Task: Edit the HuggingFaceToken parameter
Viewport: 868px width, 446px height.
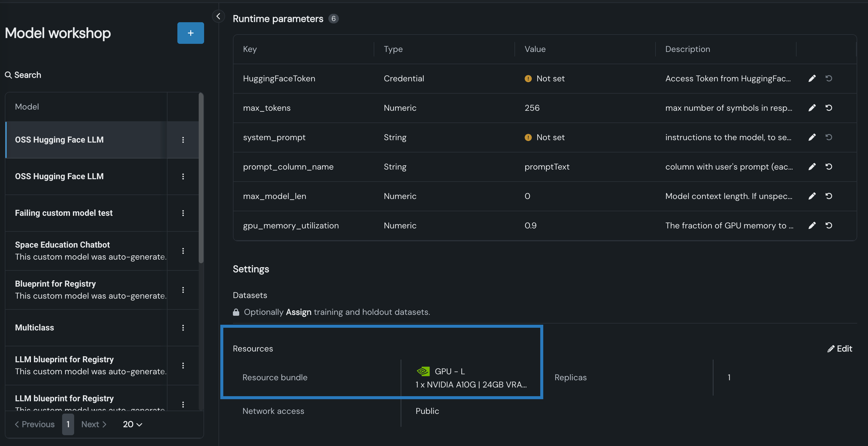Action: pyautogui.click(x=812, y=79)
